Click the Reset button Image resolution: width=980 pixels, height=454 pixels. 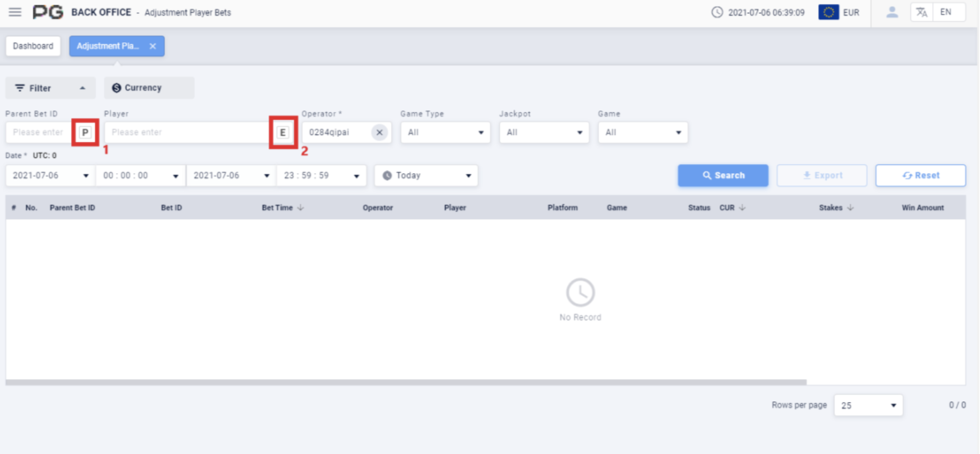pos(920,176)
